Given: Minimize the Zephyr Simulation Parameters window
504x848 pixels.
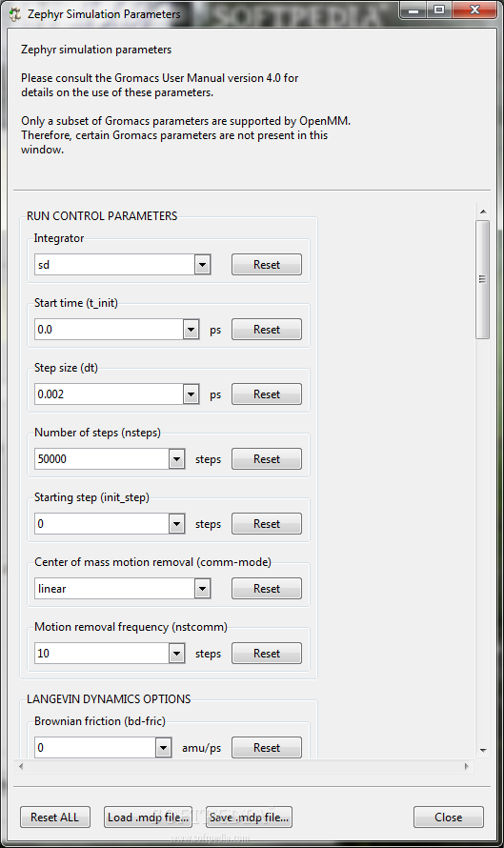Looking at the screenshot, I should tap(413, 10).
